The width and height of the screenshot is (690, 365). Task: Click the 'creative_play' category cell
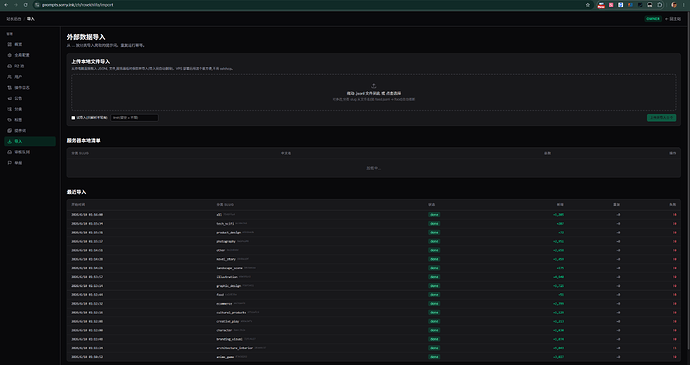coord(228,321)
